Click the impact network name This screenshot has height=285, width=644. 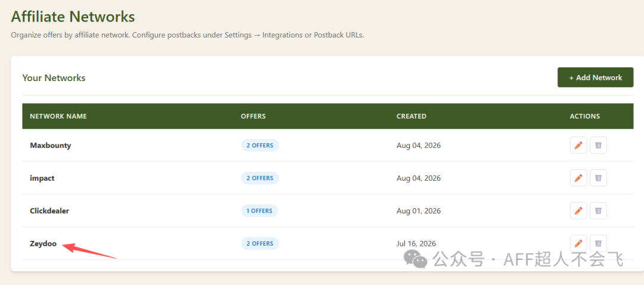[x=42, y=178]
